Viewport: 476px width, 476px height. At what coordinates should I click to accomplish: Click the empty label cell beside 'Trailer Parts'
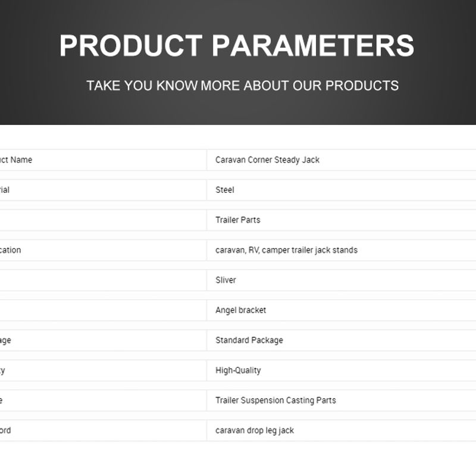pos(103,220)
